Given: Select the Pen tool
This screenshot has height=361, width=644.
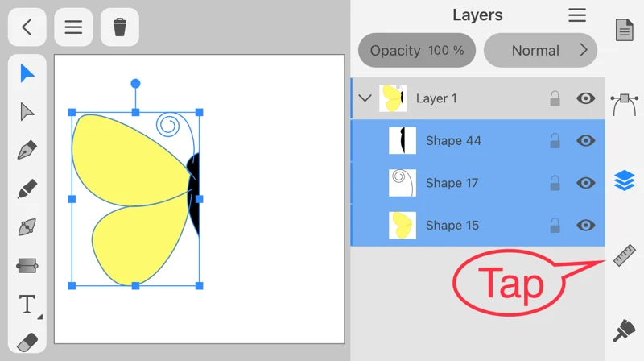Looking at the screenshot, I should coord(27,150).
